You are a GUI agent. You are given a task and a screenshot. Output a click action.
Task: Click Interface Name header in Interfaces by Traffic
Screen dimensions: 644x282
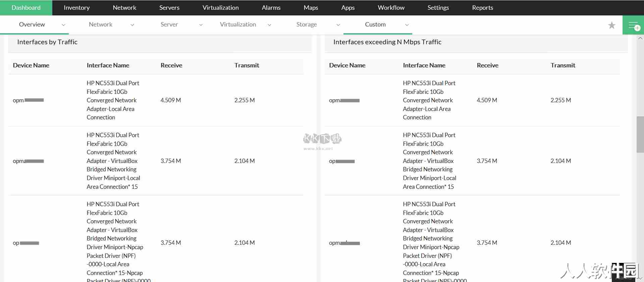[x=108, y=65]
